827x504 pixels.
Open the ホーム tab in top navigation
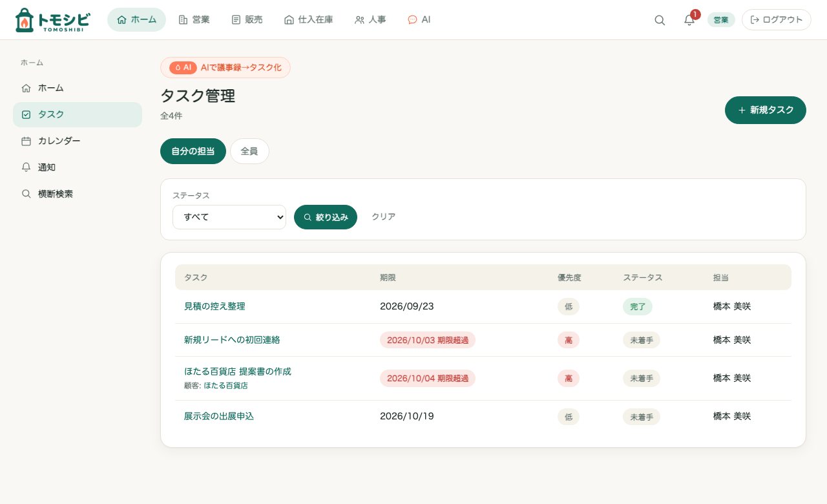point(136,20)
